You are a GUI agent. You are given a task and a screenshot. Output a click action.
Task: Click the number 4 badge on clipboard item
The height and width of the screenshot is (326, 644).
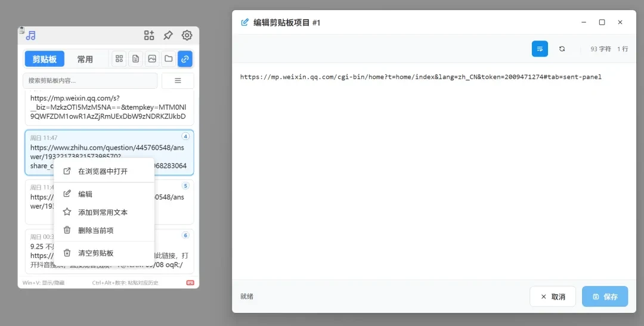(x=185, y=136)
